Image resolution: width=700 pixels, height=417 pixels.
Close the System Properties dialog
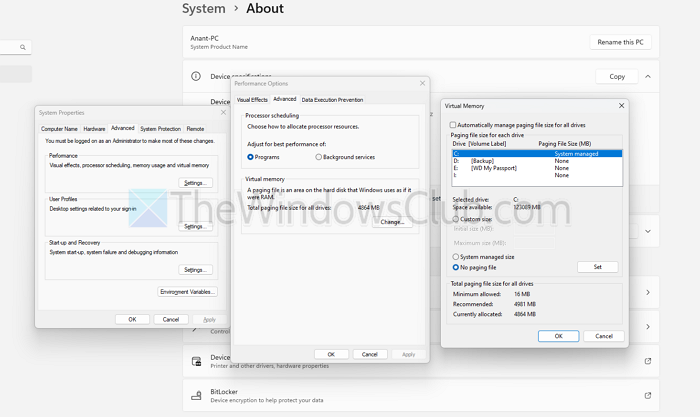(223, 113)
